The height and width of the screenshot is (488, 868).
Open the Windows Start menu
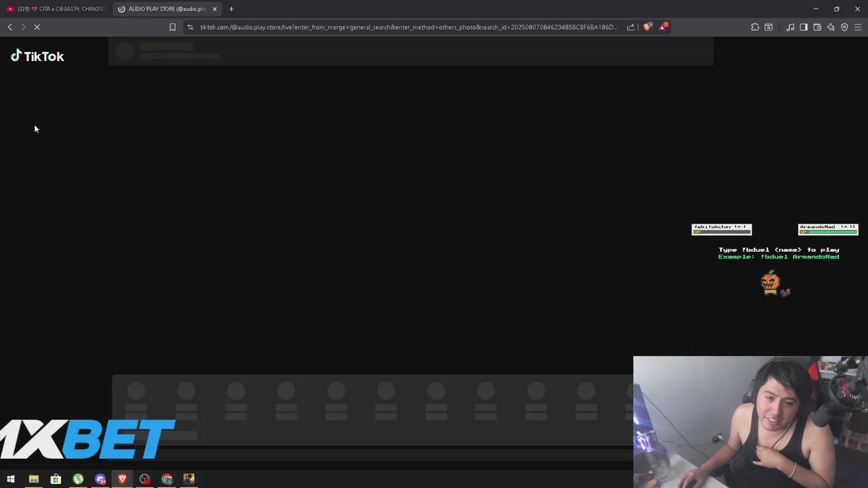tap(11, 479)
